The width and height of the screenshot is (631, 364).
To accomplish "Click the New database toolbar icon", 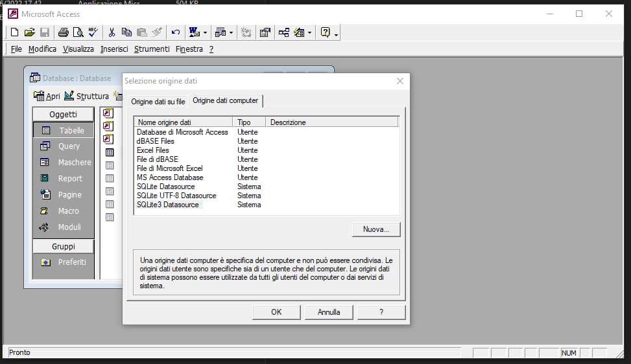I will coord(14,32).
